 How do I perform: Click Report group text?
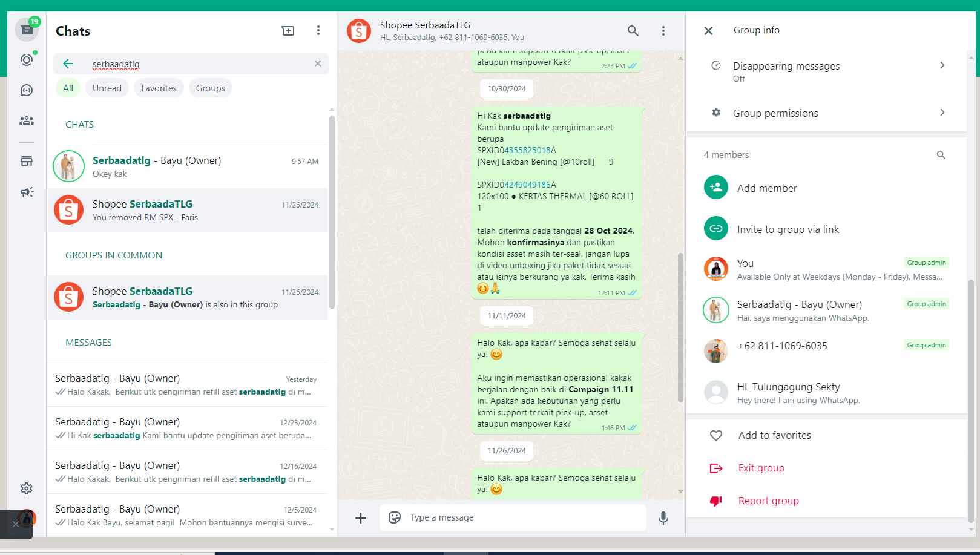coord(769,501)
